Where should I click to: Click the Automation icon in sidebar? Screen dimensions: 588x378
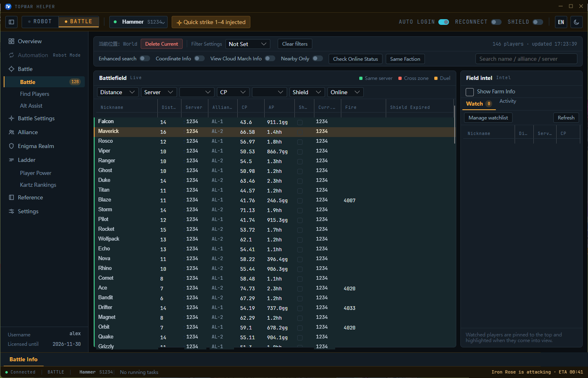[11, 55]
